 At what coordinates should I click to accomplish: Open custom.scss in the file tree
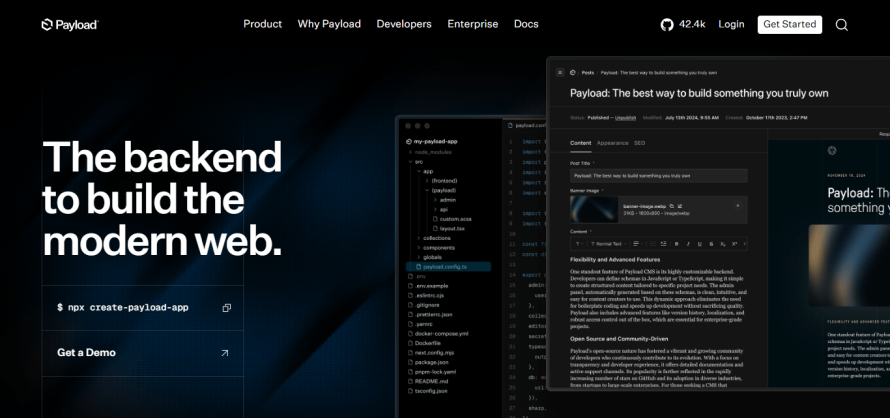pos(452,219)
